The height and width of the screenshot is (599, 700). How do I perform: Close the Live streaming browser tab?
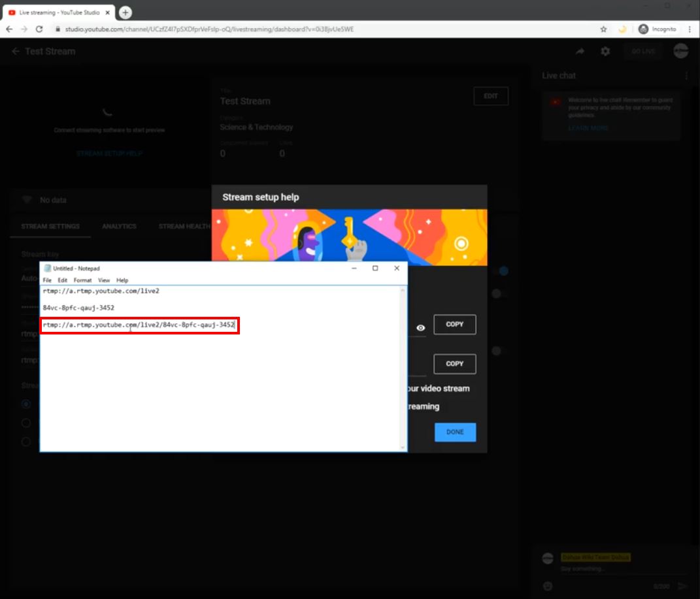pyautogui.click(x=108, y=12)
